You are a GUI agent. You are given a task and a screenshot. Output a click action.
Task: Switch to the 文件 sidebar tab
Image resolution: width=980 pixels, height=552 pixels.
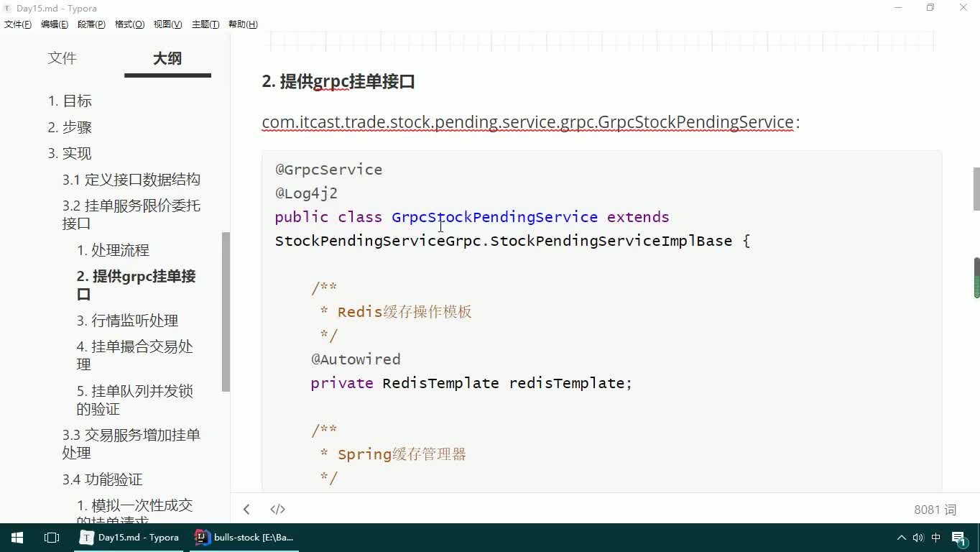click(x=62, y=58)
